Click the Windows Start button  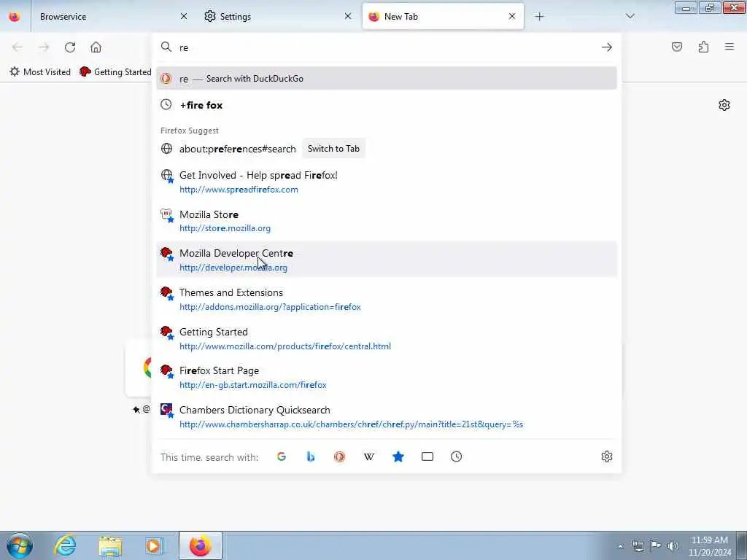pos(20,545)
